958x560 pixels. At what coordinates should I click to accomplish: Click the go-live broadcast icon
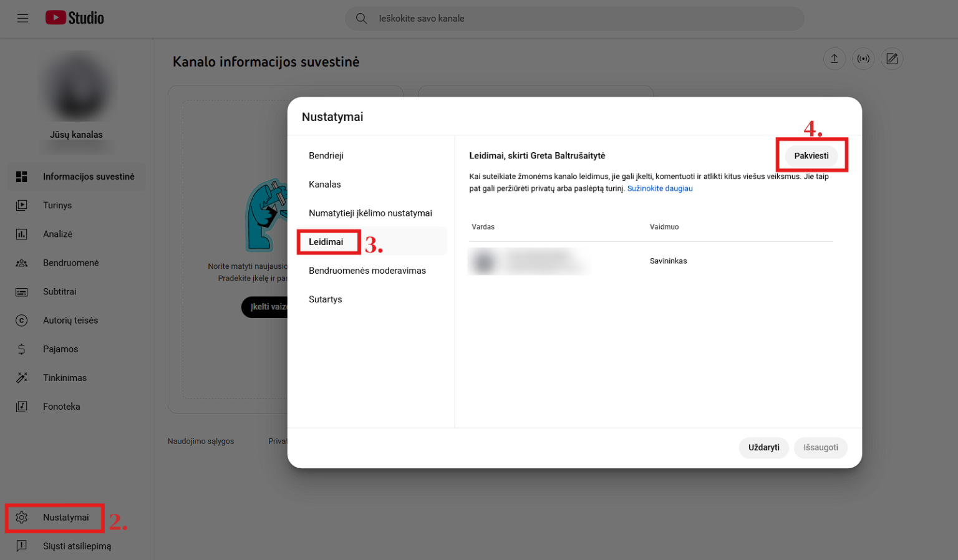863,58
